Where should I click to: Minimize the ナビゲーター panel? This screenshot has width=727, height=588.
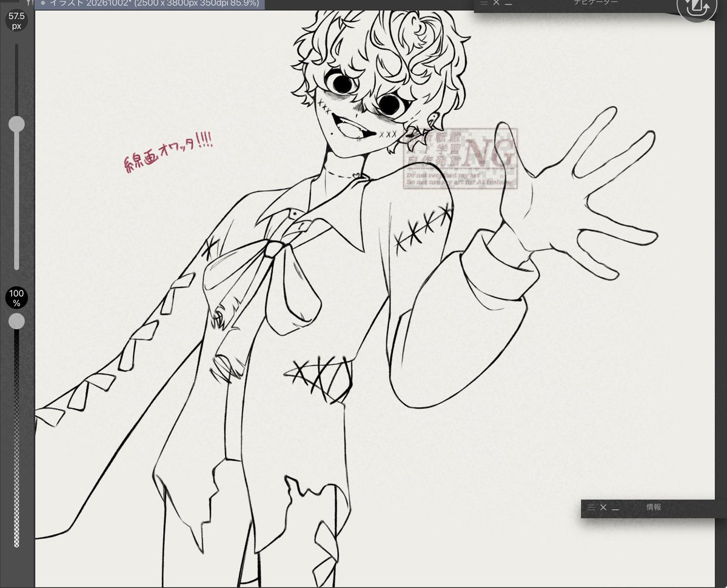click(x=508, y=4)
